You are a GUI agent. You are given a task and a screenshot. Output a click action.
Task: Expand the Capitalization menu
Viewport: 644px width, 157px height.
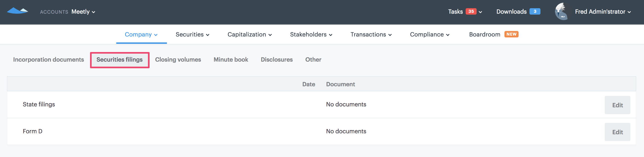pos(250,34)
